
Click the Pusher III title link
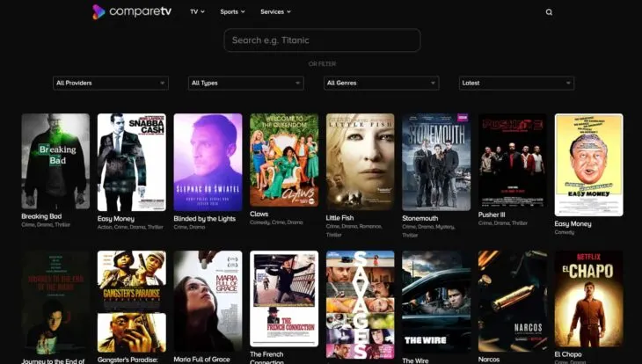coord(492,215)
